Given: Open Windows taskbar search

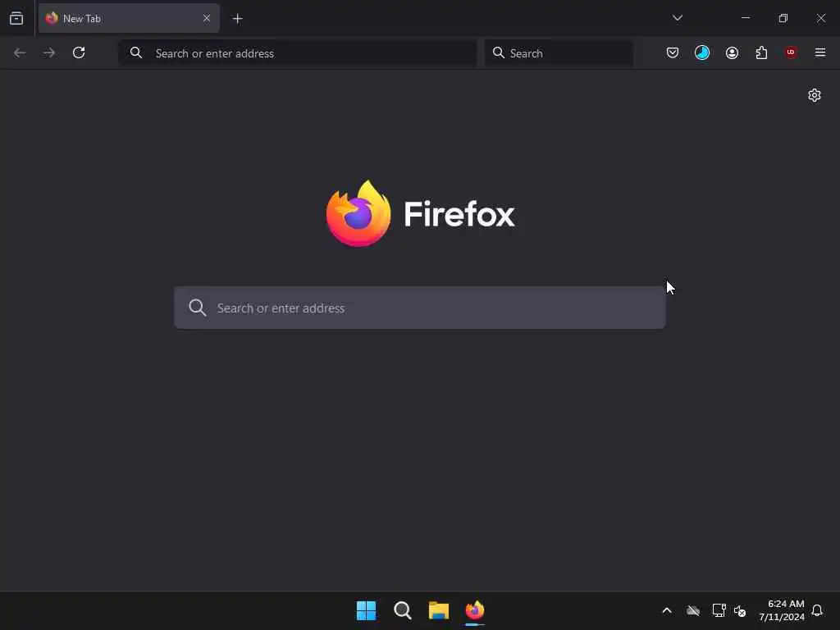Looking at the screenshot, I should [x=402, y=610].
